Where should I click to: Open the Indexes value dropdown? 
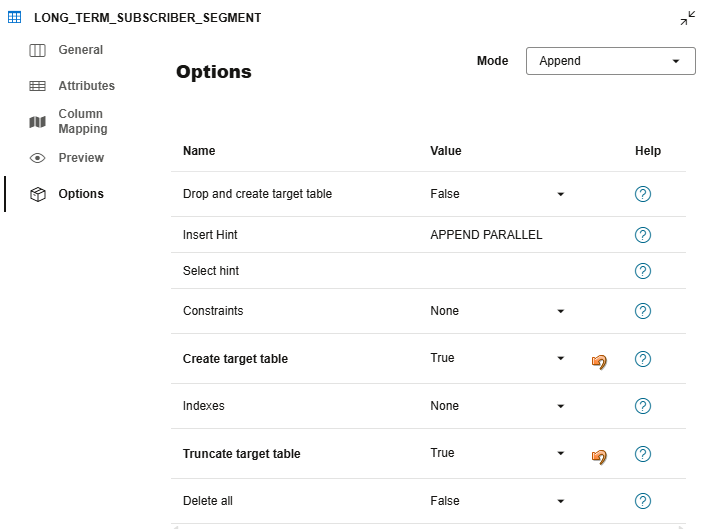pyautogui.click(x=560, y=406)
